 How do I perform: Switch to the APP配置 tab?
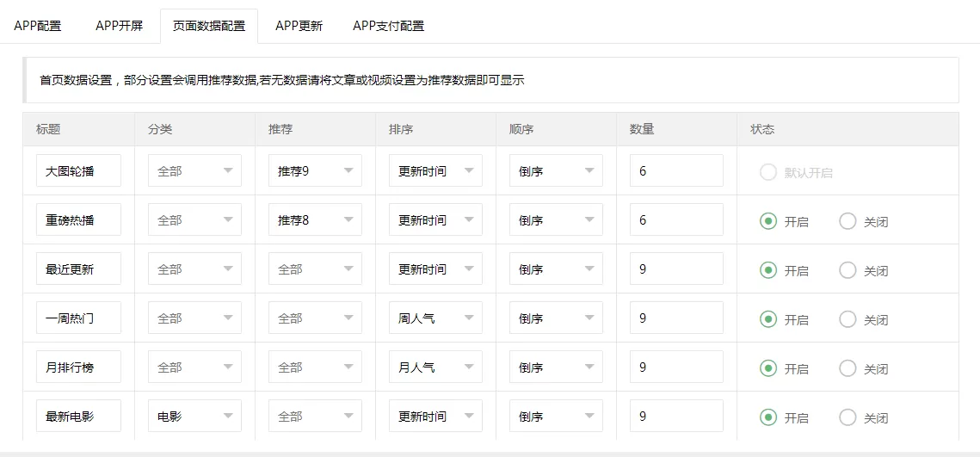coord(38,26)
